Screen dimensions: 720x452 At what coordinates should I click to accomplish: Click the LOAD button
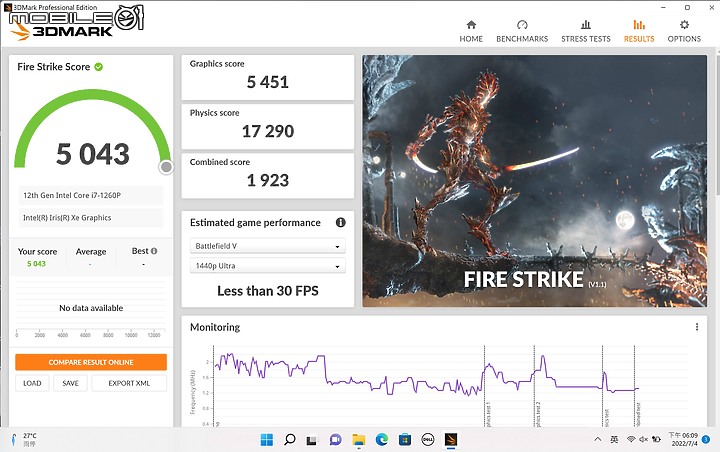pos(32,383)
